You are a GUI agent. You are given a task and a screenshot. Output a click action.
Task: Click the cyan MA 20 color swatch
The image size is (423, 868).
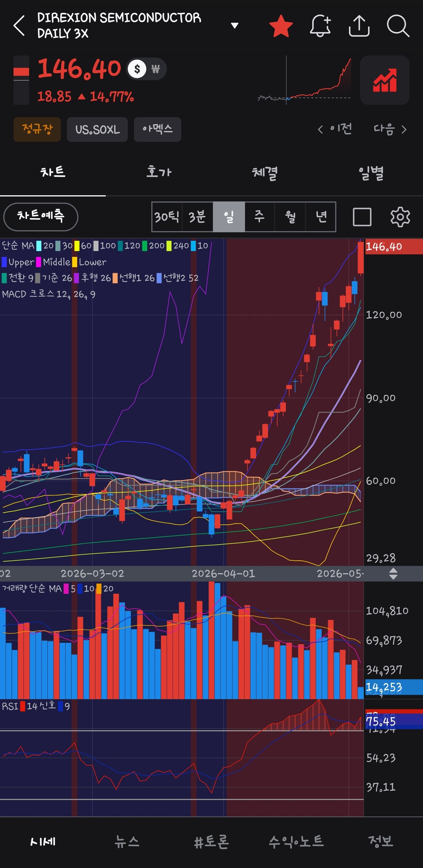[x=39, y=246]
